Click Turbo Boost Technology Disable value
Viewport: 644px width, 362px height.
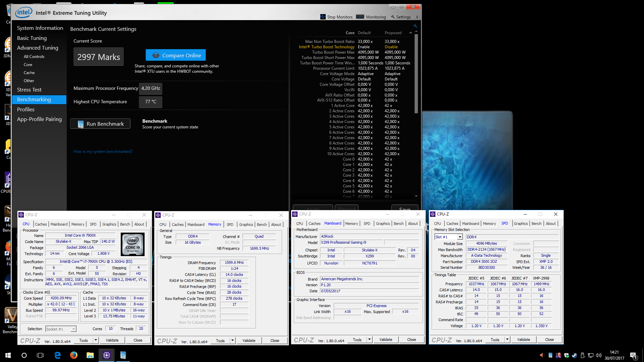pos(391,47)
